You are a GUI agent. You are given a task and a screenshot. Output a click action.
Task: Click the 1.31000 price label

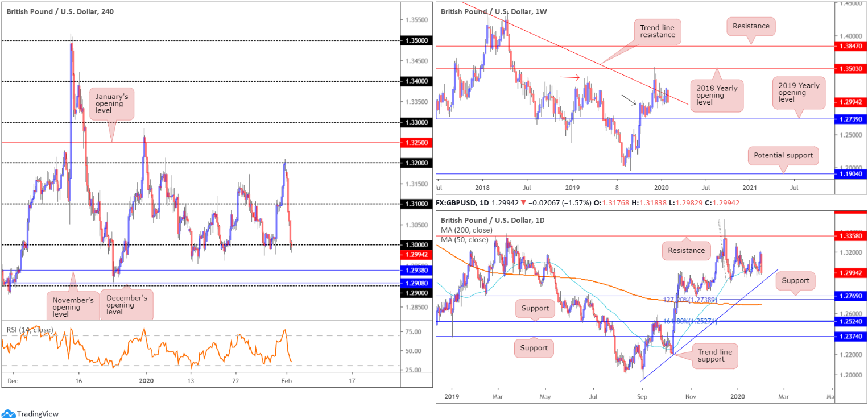(418, 204)
